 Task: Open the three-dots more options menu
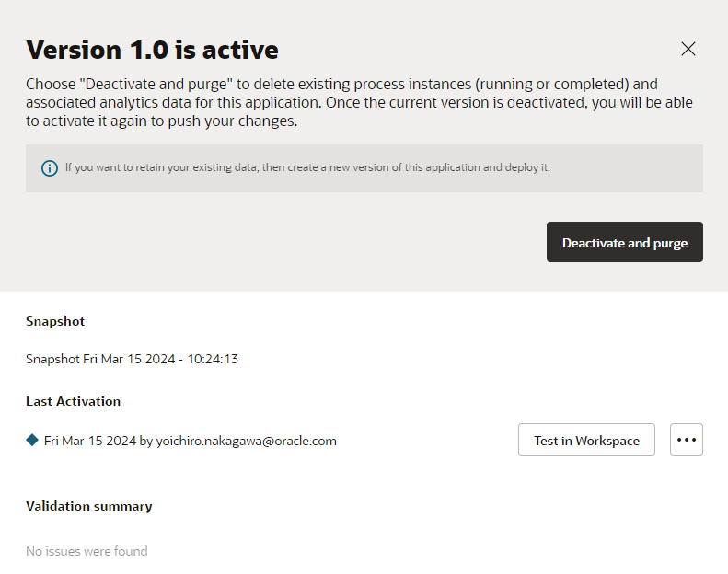[686, 440]
